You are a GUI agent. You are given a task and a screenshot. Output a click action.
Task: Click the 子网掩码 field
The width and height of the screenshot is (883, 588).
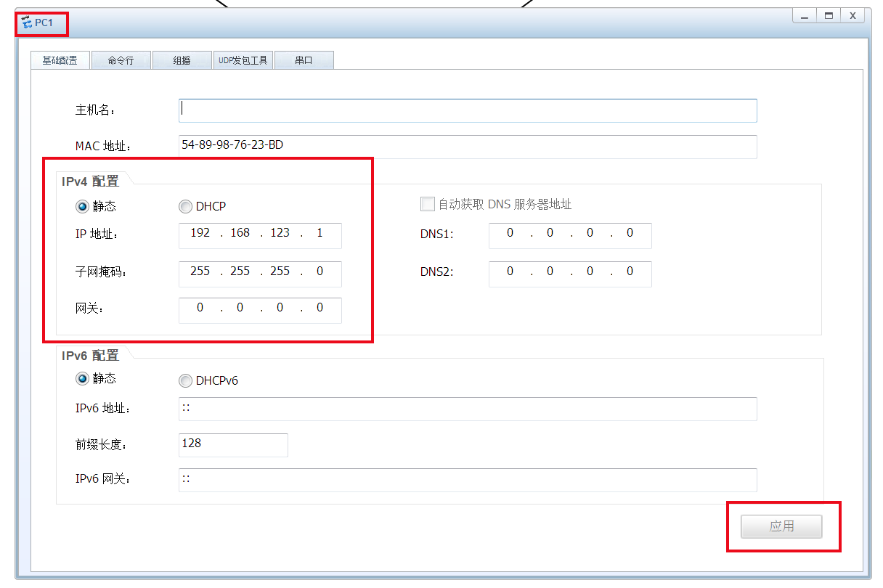pyautogui.click(x=260, y=273)
